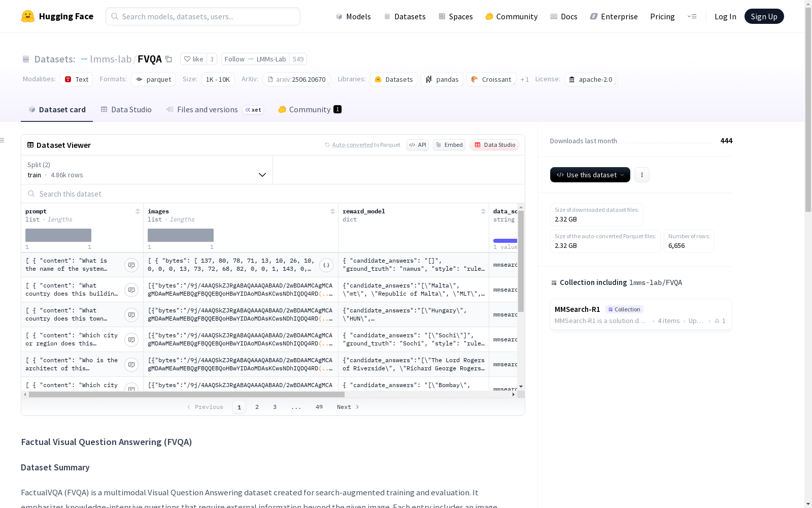Viewport: 812px width, 508px height.
Task: Open lmms-lab organization link
Action: (111, 59)
